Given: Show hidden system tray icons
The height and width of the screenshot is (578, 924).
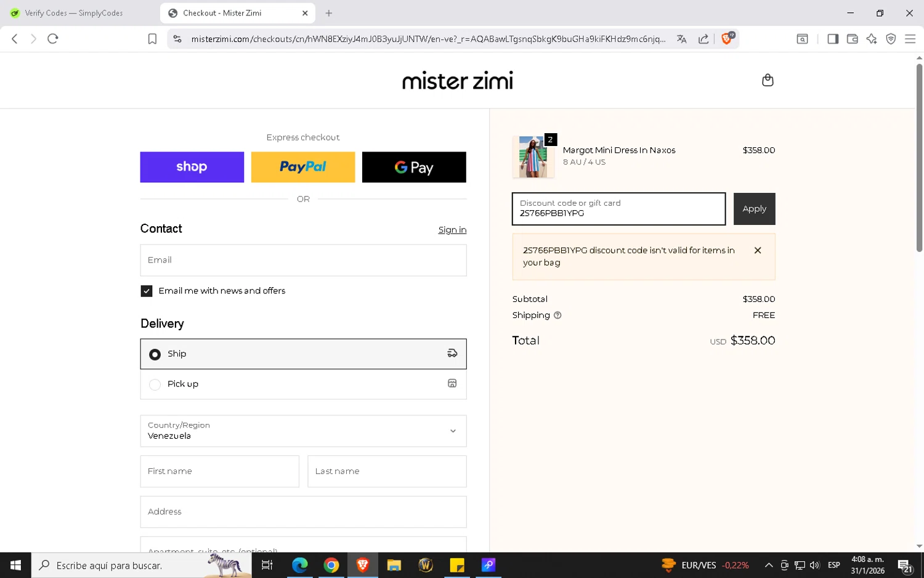Looking at the screenshot, I should click(x=769, y=565).
